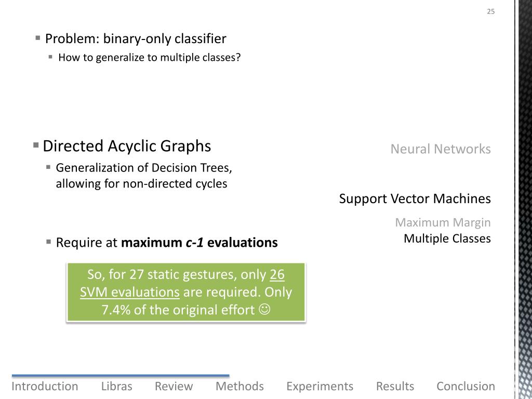Image resolution: width=532 pixels, height=399 pixels.
Task: Click the Neural Networks outline item
Action: pos(441,149)
